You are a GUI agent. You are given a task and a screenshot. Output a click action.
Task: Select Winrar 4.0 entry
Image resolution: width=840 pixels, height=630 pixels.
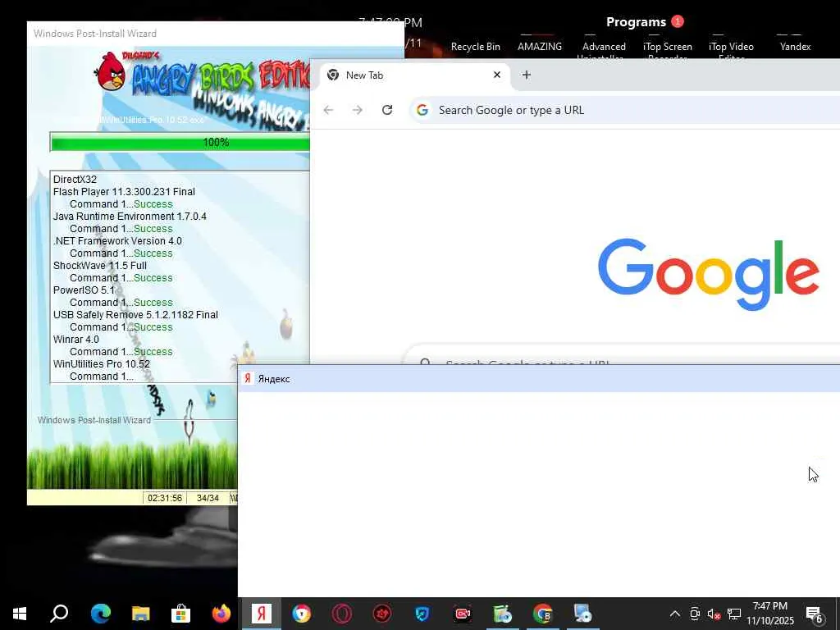pos(76,340)
